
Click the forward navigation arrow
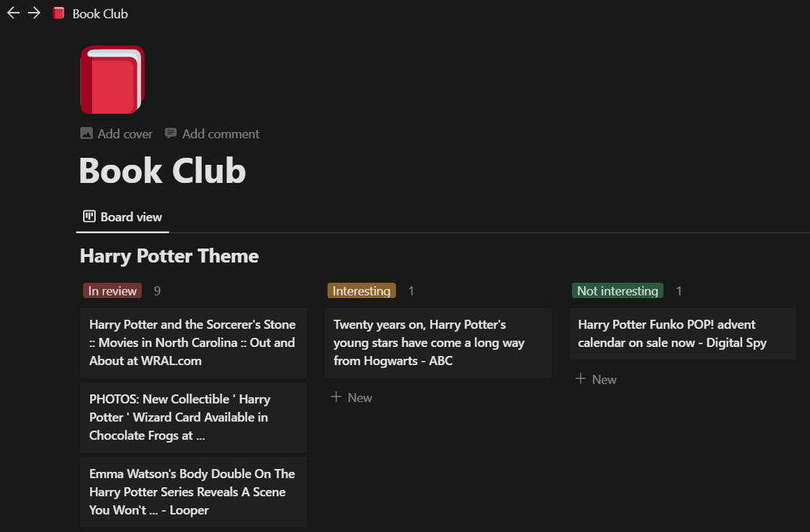(x=34, y=13)
